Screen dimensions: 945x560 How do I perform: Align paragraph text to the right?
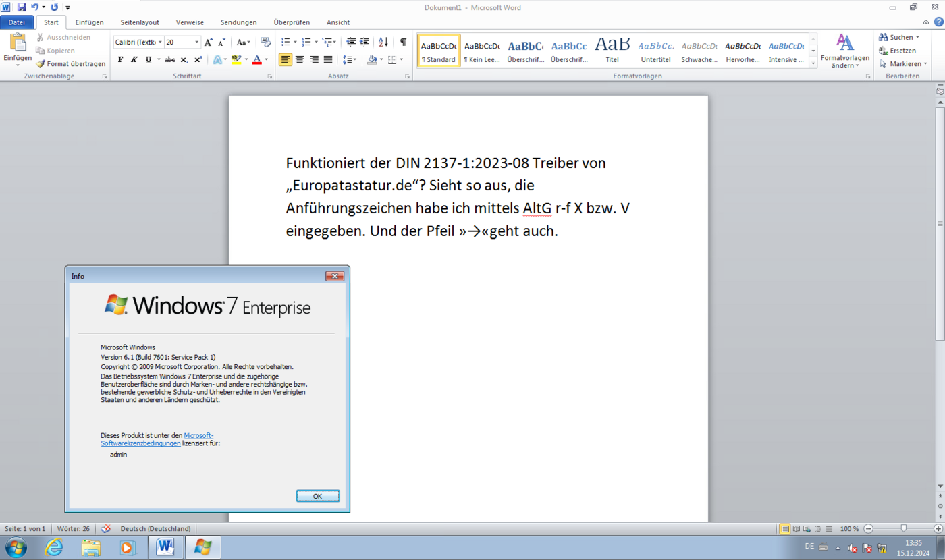point(314,59)
